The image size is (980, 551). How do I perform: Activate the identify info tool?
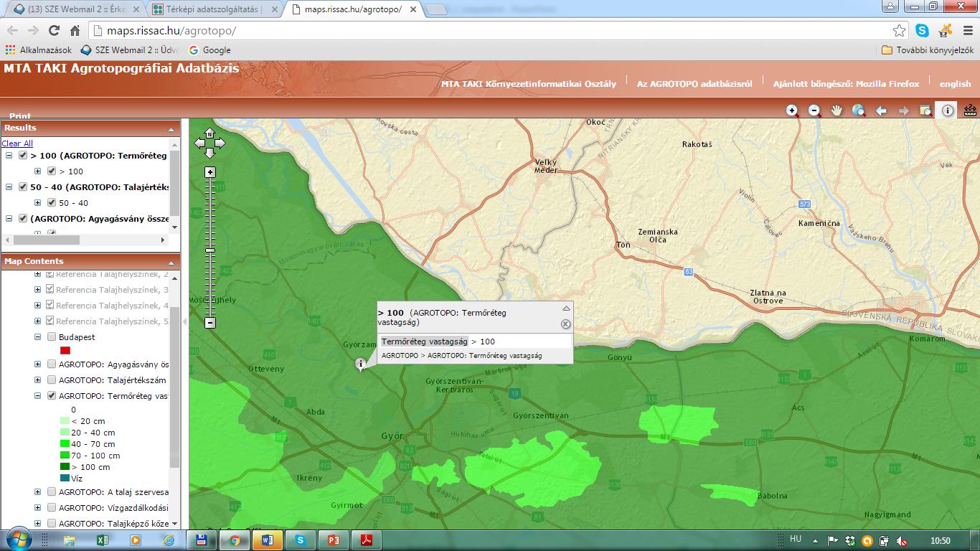click(x=948, y=110)
